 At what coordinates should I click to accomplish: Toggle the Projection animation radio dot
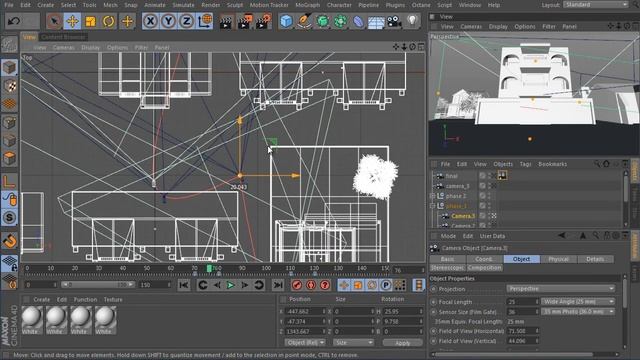pyautogui.click(x=433, y=289)
